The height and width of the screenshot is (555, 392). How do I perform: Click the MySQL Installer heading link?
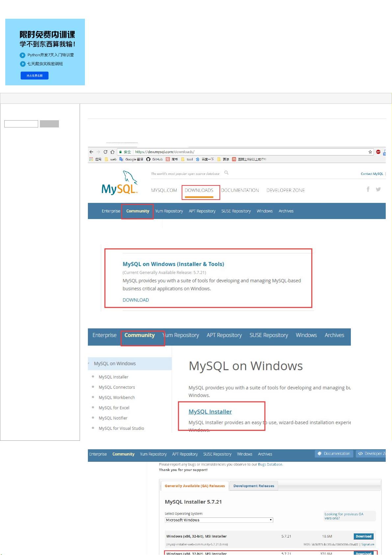(x=210, y=412)
